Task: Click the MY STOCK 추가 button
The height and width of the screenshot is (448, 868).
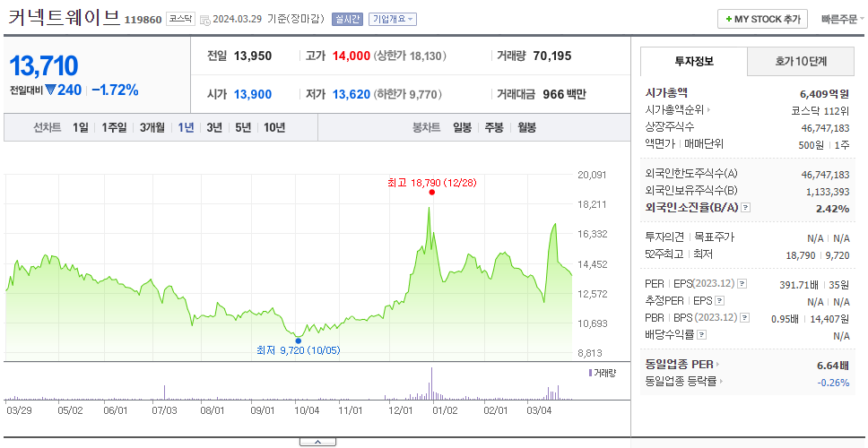Action: coord(763,20)
